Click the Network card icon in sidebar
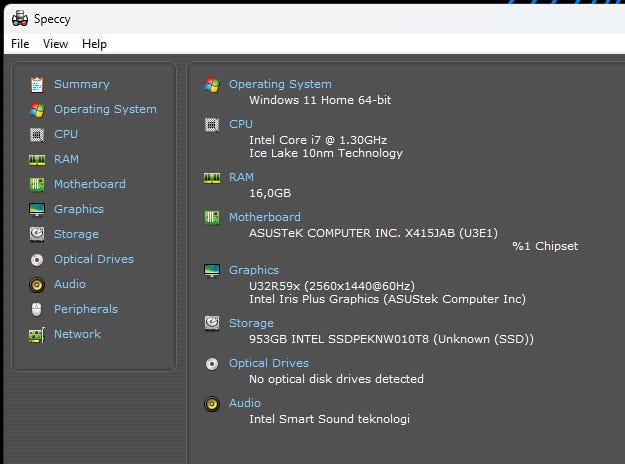Image resolution: width=625 pixels, height=464 pixels. [x=37, y=334]
